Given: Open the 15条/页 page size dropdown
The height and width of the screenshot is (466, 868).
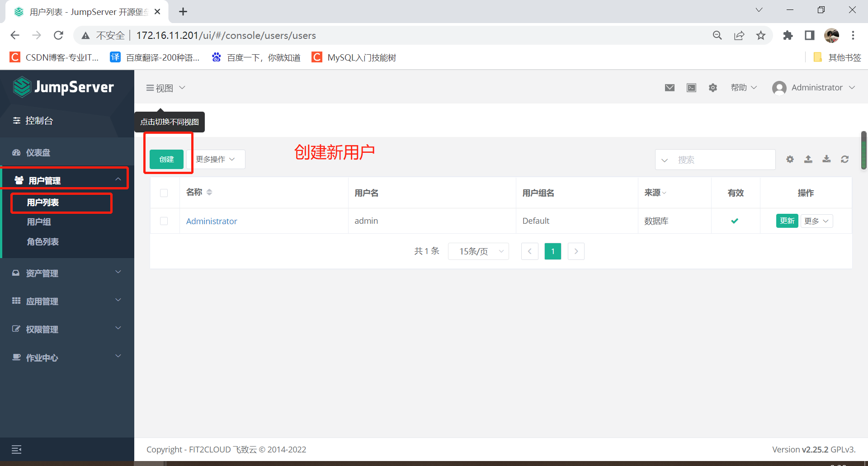Looking at the screenshot, I should click(x=478, y=251).
